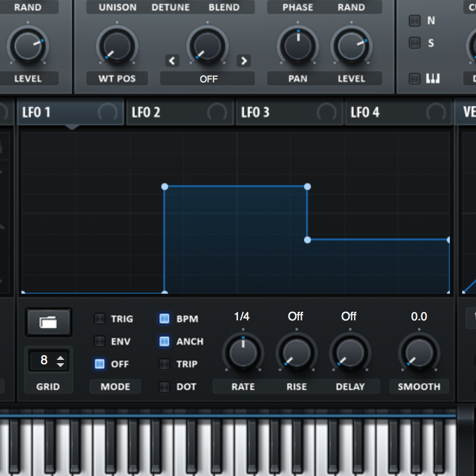The height and width of the screenshot is (476, 476).
Task: Toggle the N checkbox
Action: (415, 20)
